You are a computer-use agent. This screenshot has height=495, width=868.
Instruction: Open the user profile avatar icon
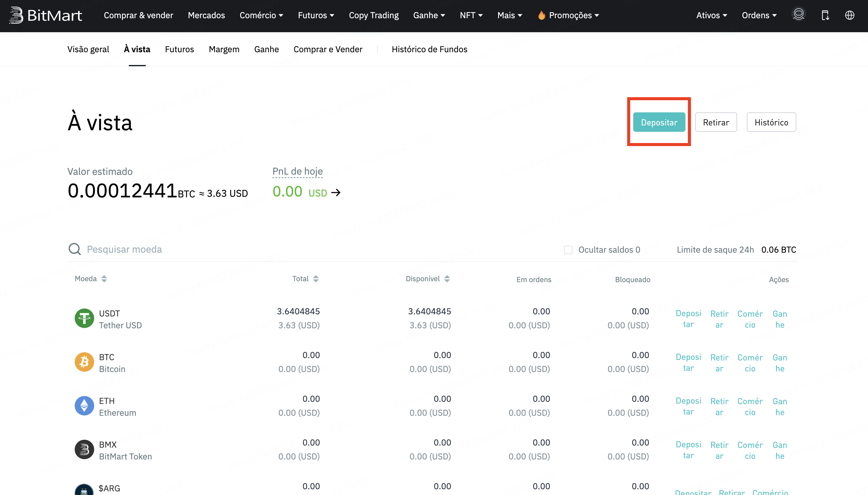click(799, 15)
